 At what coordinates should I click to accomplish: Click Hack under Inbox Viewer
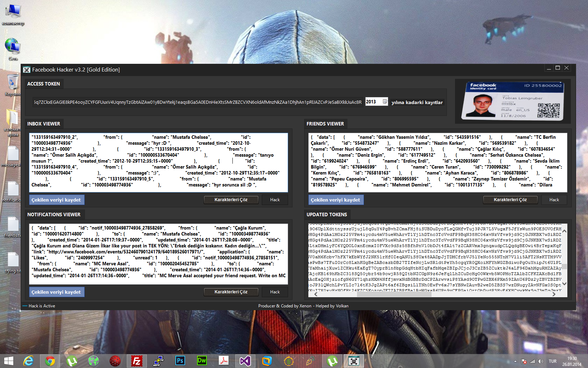click(275, 200)
